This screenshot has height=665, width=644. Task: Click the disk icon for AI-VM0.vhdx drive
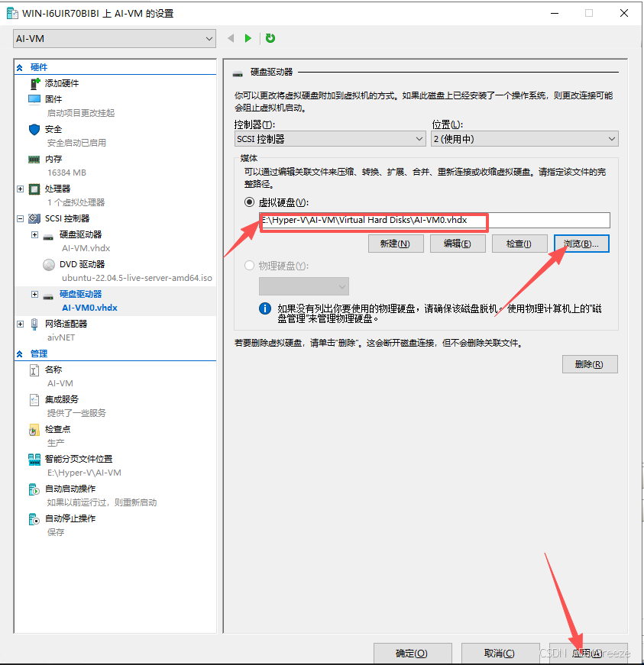click(x=48, y=295)
